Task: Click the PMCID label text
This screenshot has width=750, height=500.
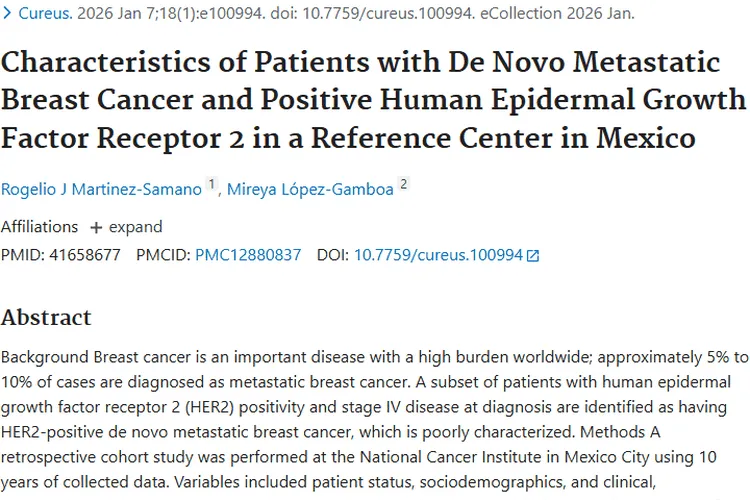Action: pyautogui.click(x=163, y=255)
